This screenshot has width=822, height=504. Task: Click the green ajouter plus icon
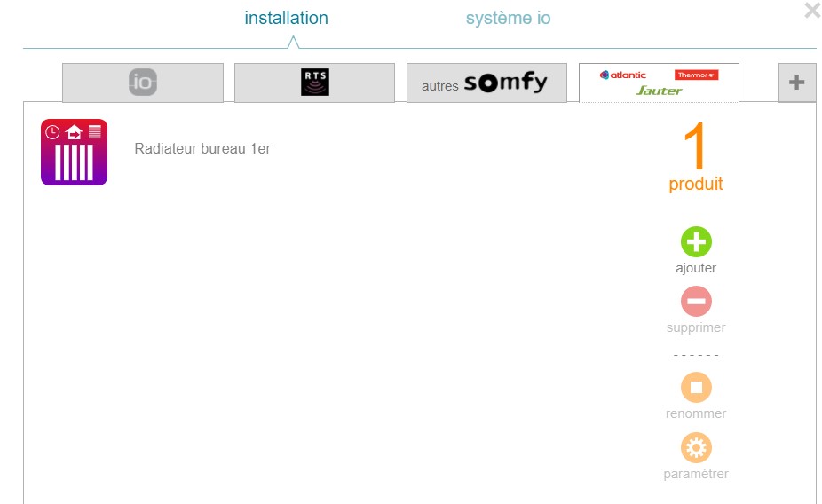tap(696, 241)
